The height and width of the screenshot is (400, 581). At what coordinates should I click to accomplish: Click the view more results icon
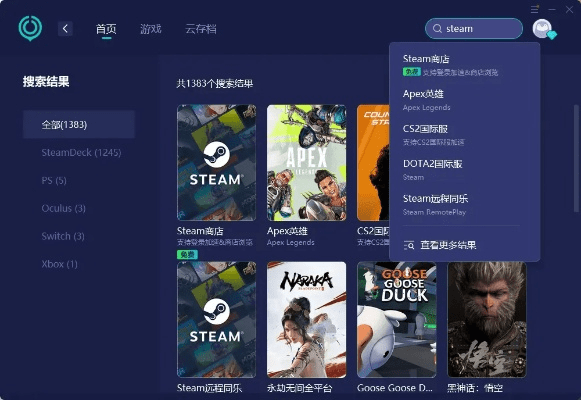coord(409,245)
